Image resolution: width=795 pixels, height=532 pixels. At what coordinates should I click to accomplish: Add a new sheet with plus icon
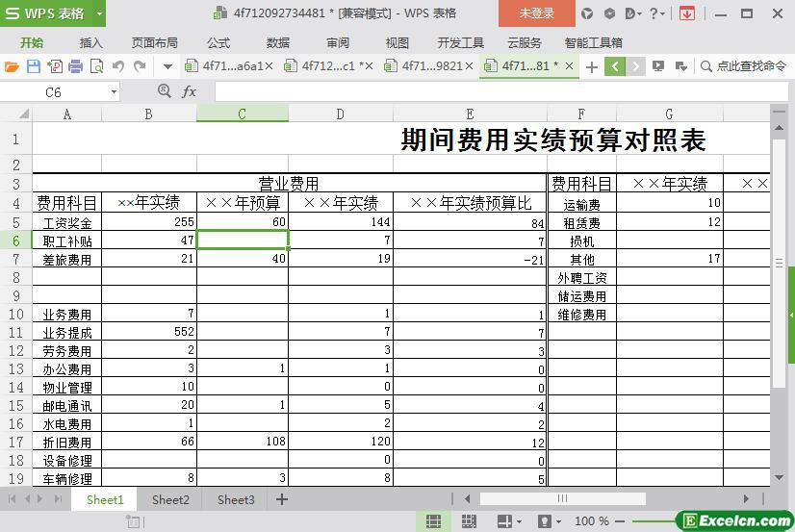282,499
